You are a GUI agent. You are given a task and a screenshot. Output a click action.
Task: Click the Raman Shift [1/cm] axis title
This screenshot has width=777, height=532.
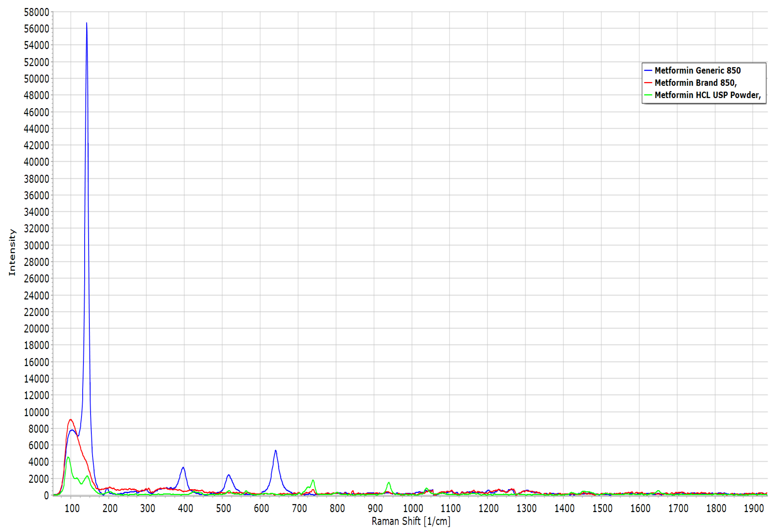click(411, 521)
